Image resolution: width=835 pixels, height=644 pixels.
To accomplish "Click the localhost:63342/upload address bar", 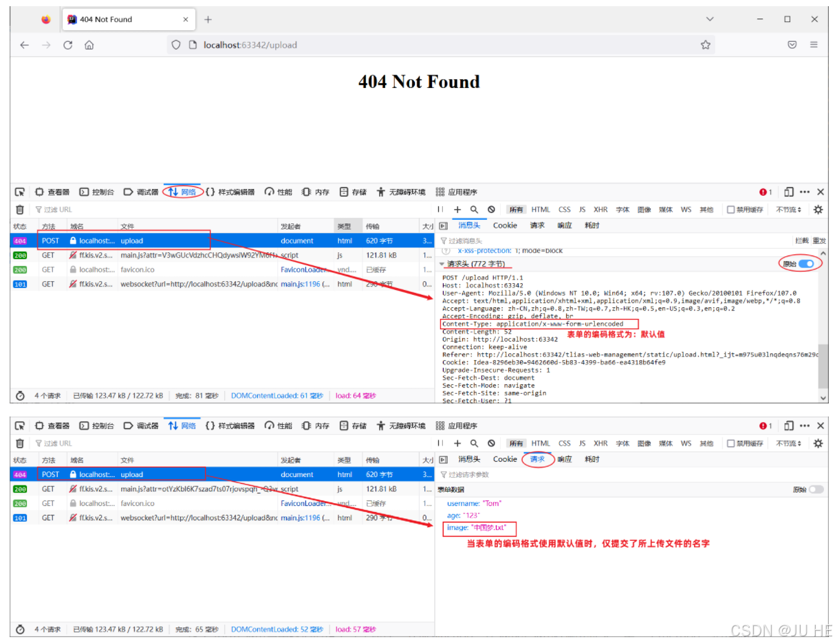I will [x=440, y=45].
